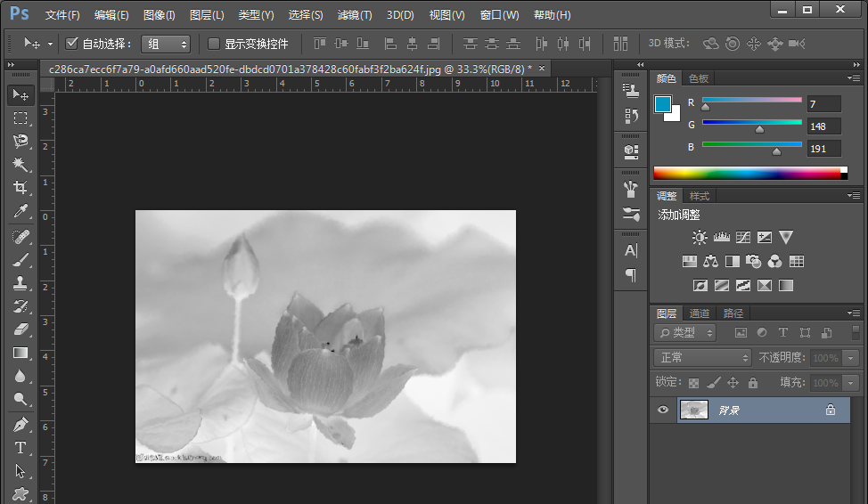This screenshot has height=504, width=868.
Task: Select the Crop tool
Action: pyautogui.click(x=20, y=188)
